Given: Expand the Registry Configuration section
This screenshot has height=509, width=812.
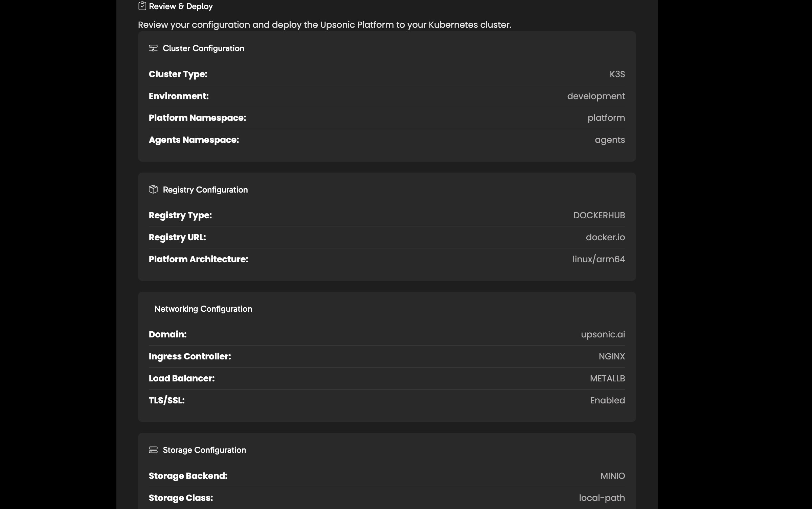Looking at the screenshot, I should pyautogui.click(x=205, y=190).
